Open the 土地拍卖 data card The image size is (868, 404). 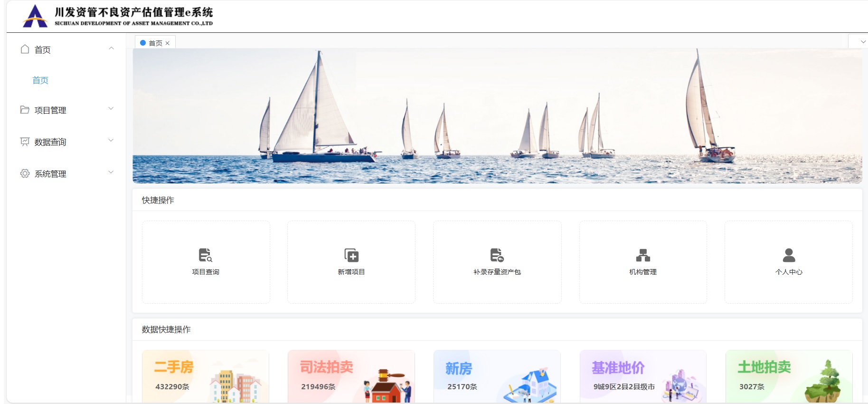(788, 377)
